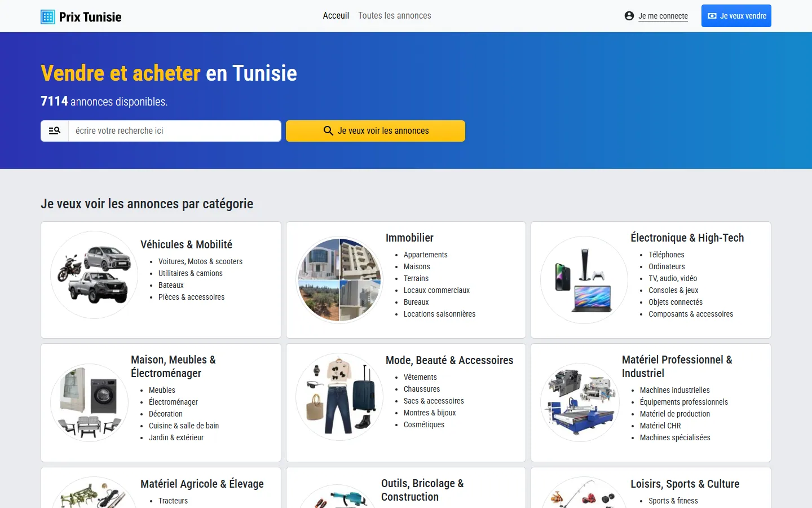Open Maison, Meubles & Électroménager heading
The height and width of the screenshot is (508, 812).
[x=173, y=366]
